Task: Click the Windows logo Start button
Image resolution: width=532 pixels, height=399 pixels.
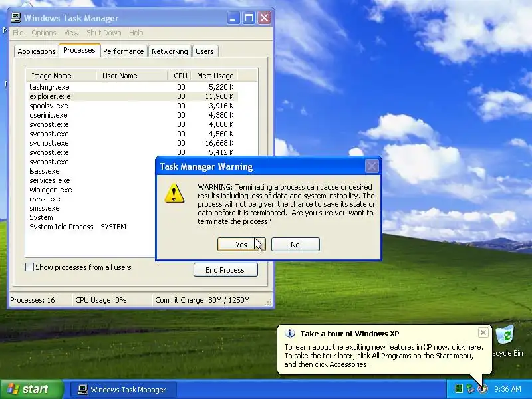Action: (31, 389)
